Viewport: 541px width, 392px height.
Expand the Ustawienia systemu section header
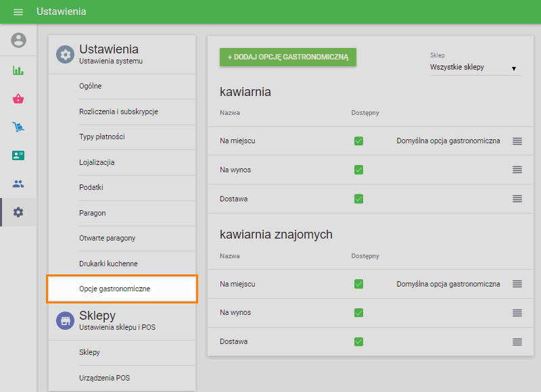[122, 54]
